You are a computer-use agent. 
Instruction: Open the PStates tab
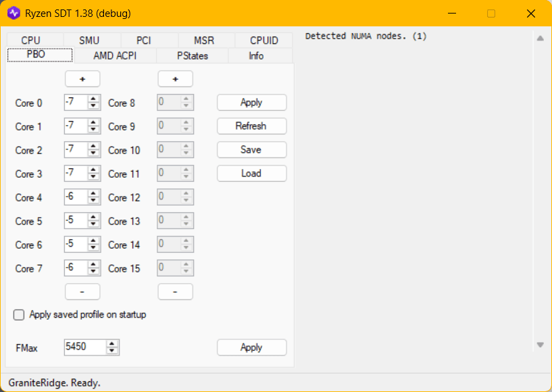[x=192, y=56]
